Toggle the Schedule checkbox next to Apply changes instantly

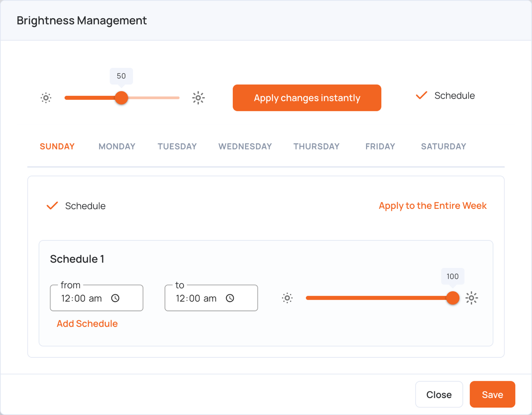coord(421,96)
